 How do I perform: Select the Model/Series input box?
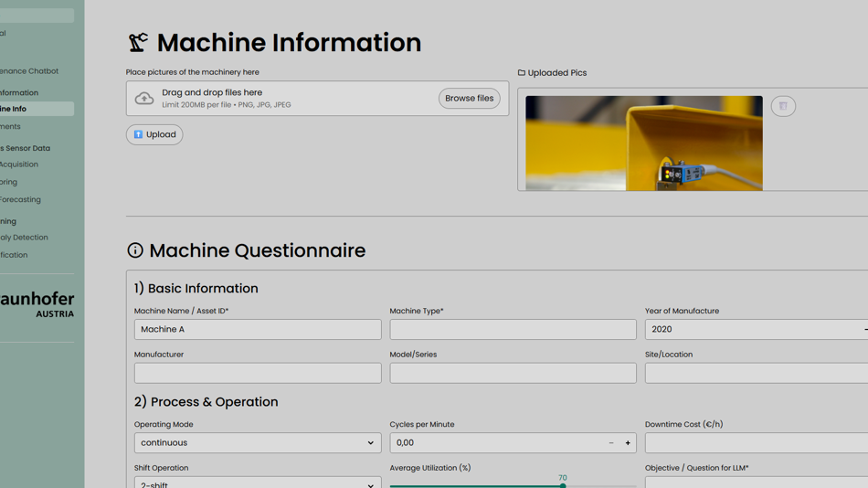point(513,373)
